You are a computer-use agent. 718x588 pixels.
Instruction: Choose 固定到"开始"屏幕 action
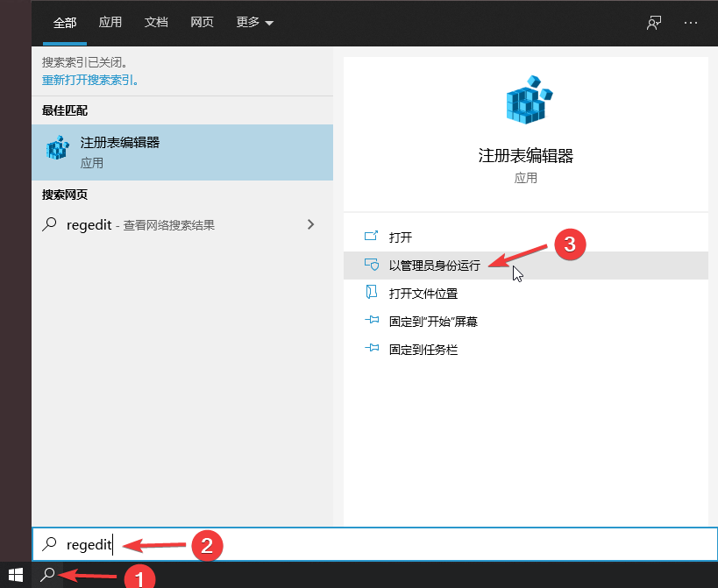click(526, 322)
